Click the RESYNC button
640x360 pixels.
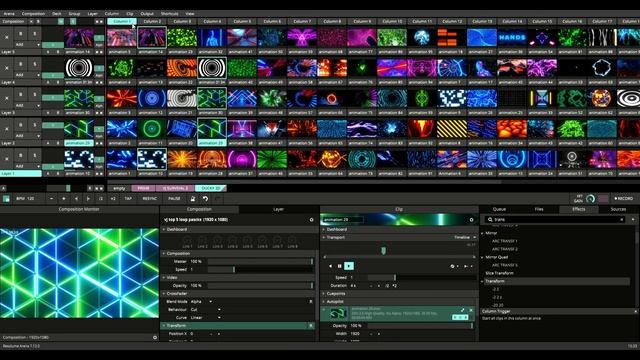click(x=150, y=199)
